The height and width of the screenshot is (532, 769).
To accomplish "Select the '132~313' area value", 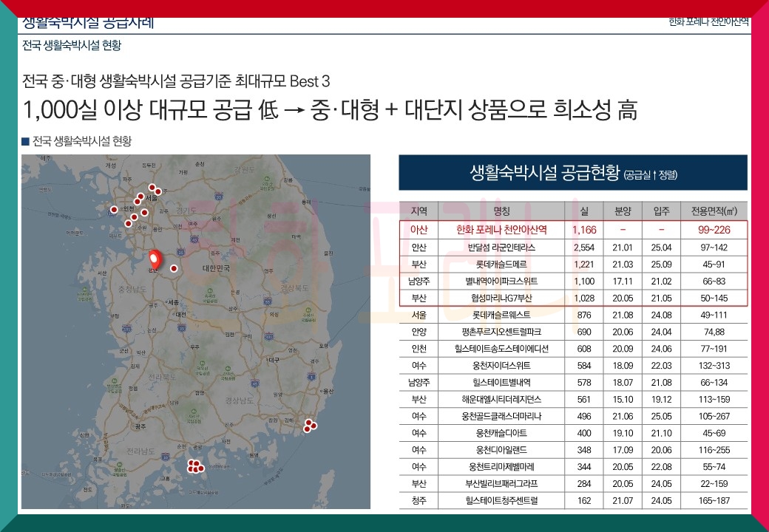I will click(x=714, y=366).
